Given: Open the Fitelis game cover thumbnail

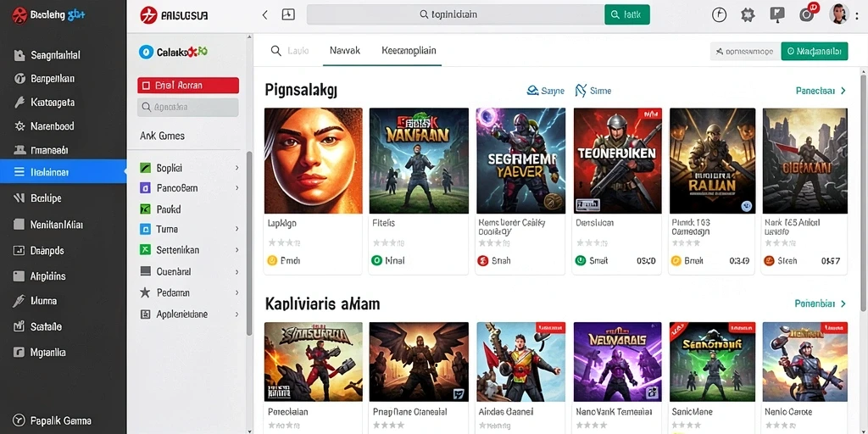Looking at the screenshot, I should [419, 160].
